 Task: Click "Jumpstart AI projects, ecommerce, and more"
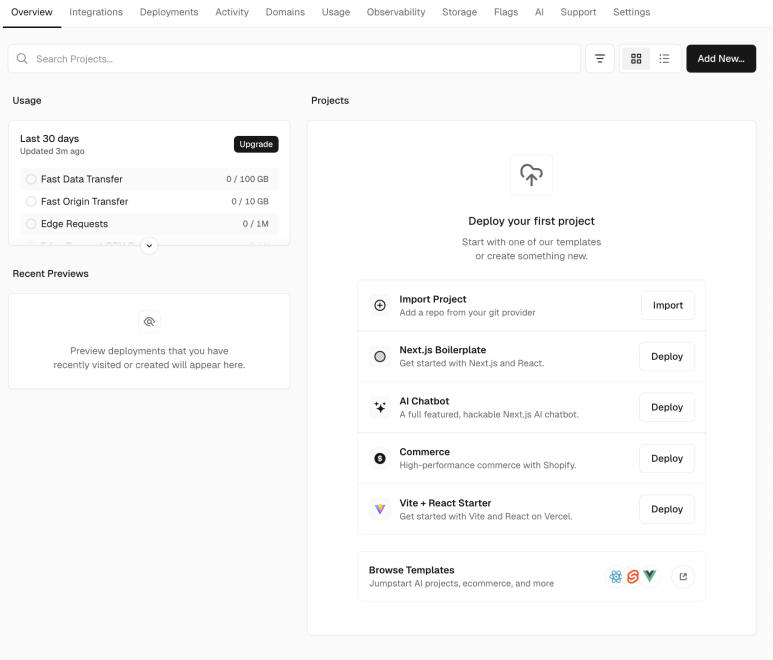[461, 583]
